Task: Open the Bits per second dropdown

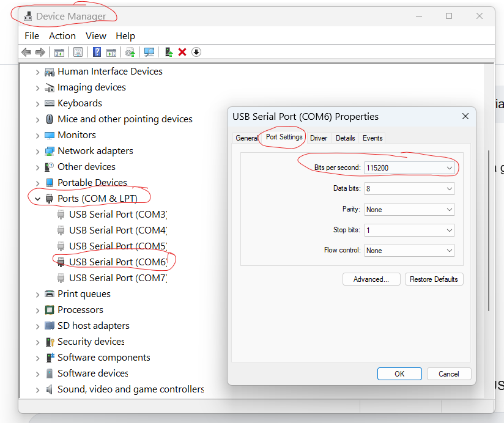Action: [x=409, y=167]
